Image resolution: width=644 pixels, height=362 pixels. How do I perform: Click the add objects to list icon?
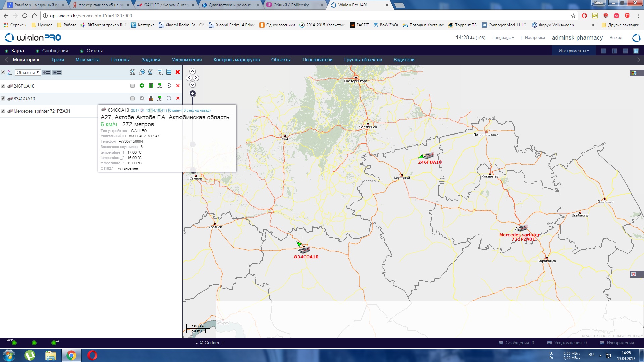tap(46, 73)
